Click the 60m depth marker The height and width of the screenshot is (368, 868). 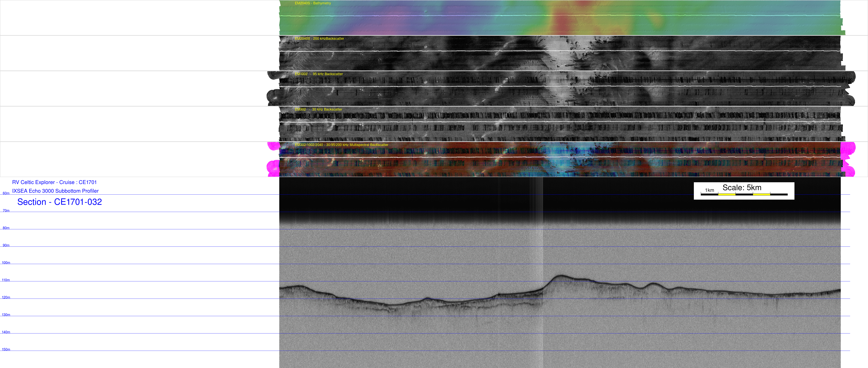[6, 193]
